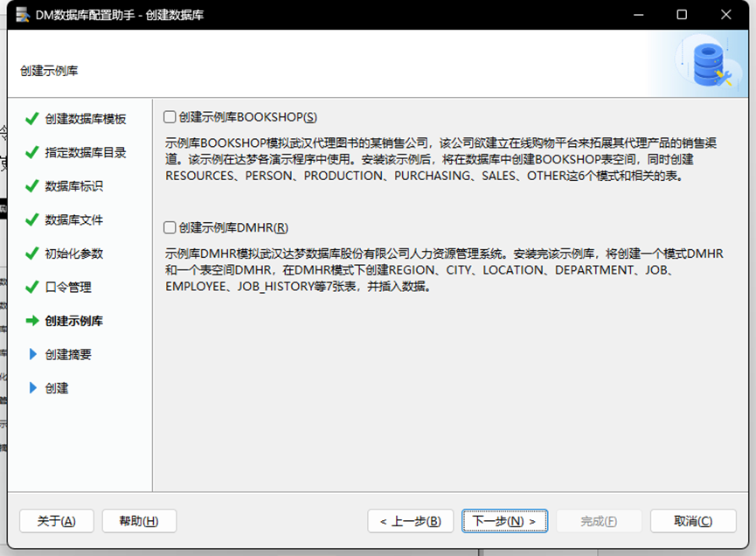This screenshot has width=756, height=556.
Task: Select the 创建数据库模板 step
Action: pyautogui.click(x=86, y=119)
